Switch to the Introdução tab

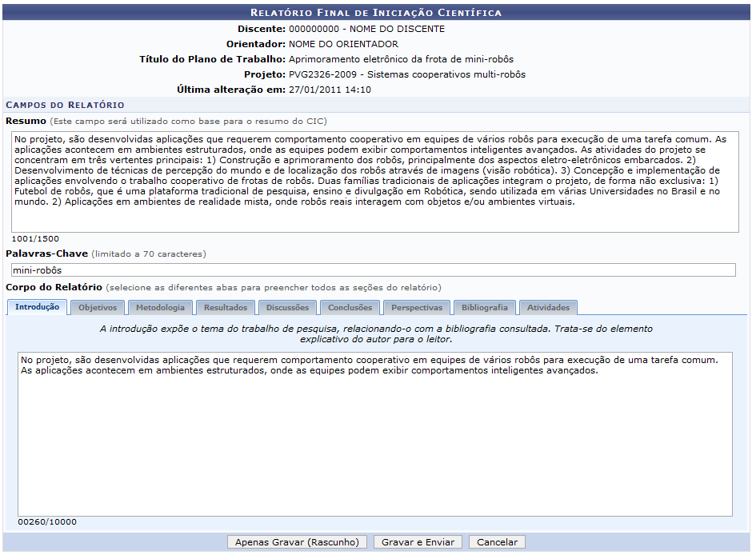37,307
